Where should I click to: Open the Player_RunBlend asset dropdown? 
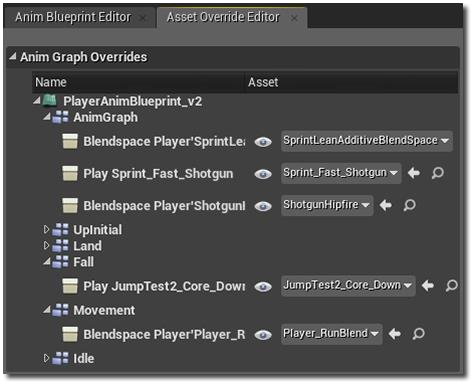(332, 334)
